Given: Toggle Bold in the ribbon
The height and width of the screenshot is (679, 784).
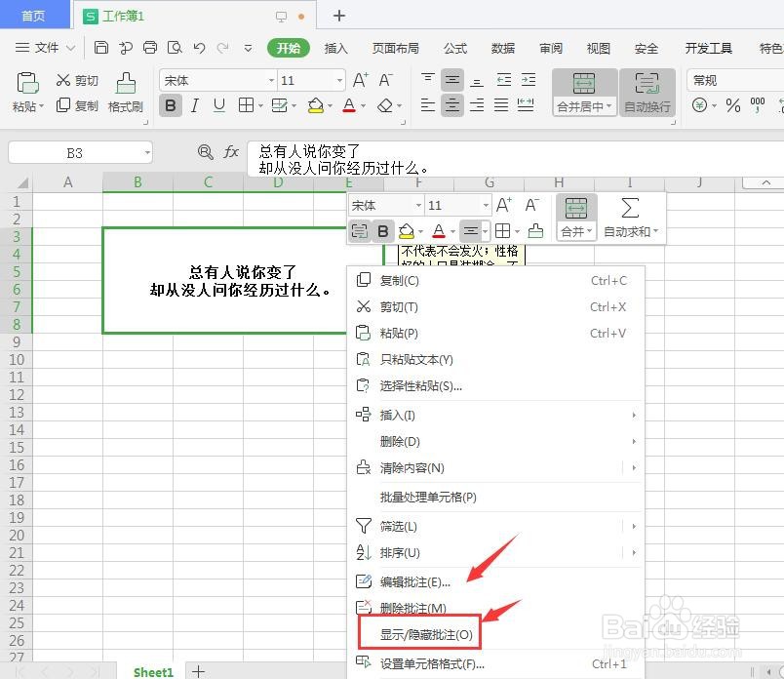Looking at the screenshot, I should pyautogui.click(x=170, y=105).
